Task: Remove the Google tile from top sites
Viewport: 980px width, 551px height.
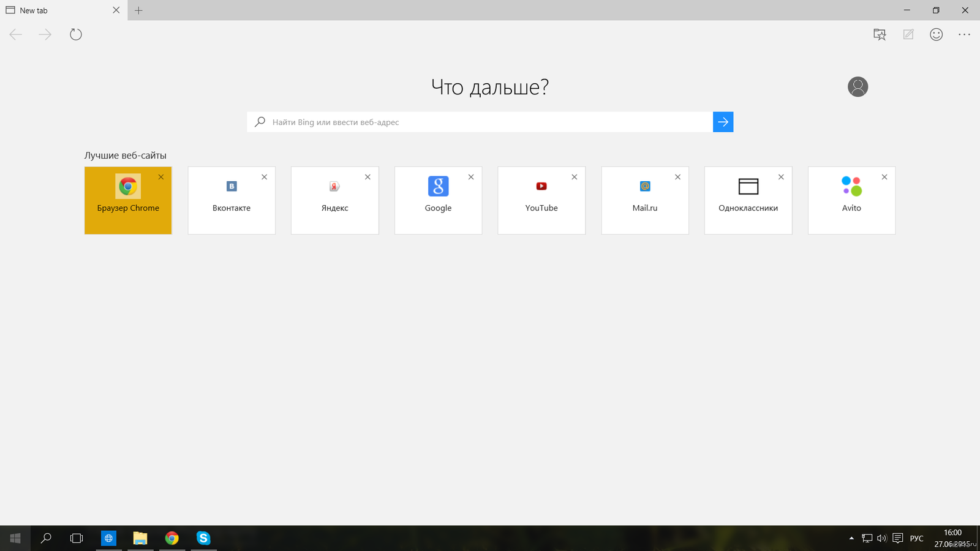Action: pyautogui.click(x=471, y=177)
